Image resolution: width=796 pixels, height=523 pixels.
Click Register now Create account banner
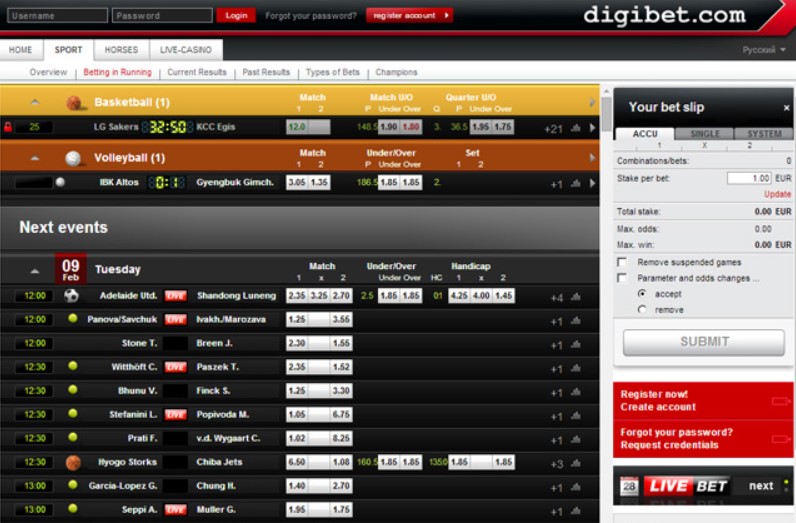[703, 401]
